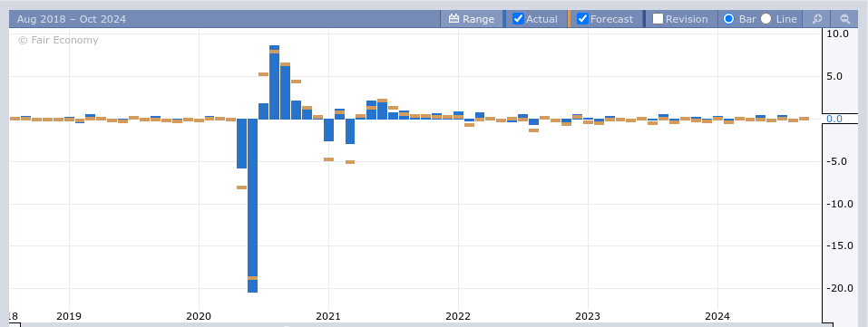Click the tallest negative blue bar near -20
This screenshot has width=868, height=327.
pyautogui.click(x=252, y=206)
